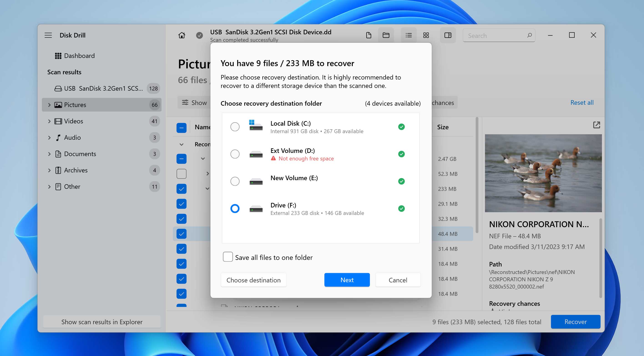This screenshot has width=644, height=356.
Task: Click the red warning icon under Ext Volume
Action: click(x=273, y=158)
